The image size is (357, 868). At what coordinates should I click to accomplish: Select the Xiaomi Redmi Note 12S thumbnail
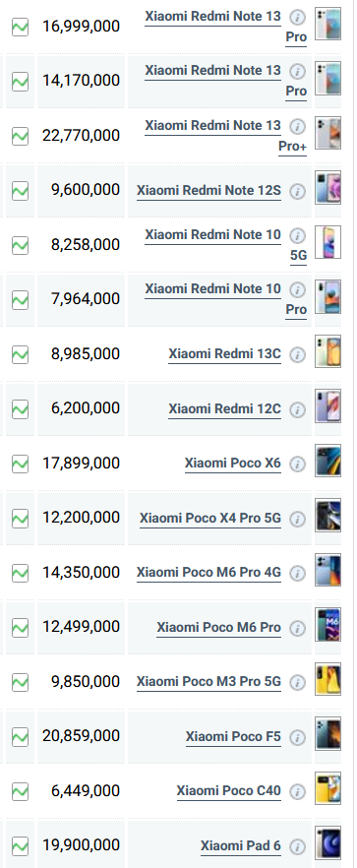(x=327, y=188)
